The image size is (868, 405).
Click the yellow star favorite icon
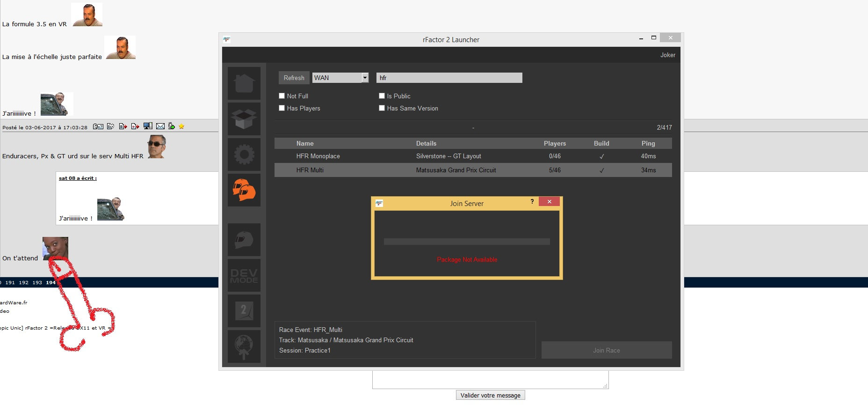click(x=181, y=126)
